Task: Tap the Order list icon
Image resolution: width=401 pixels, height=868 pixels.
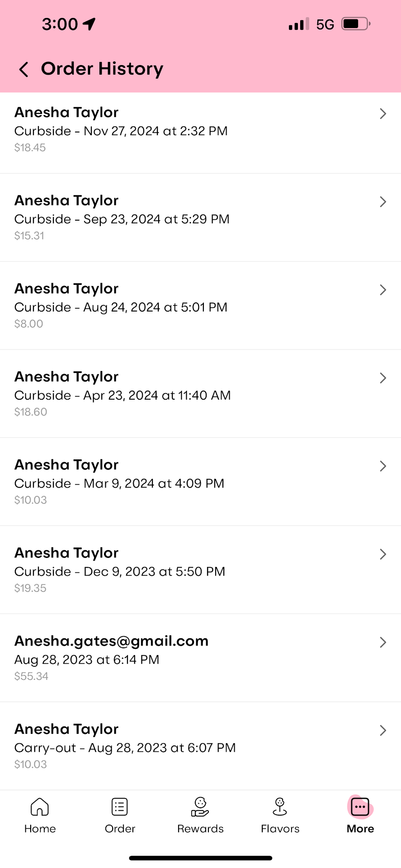Action: [x=120, y=807]
